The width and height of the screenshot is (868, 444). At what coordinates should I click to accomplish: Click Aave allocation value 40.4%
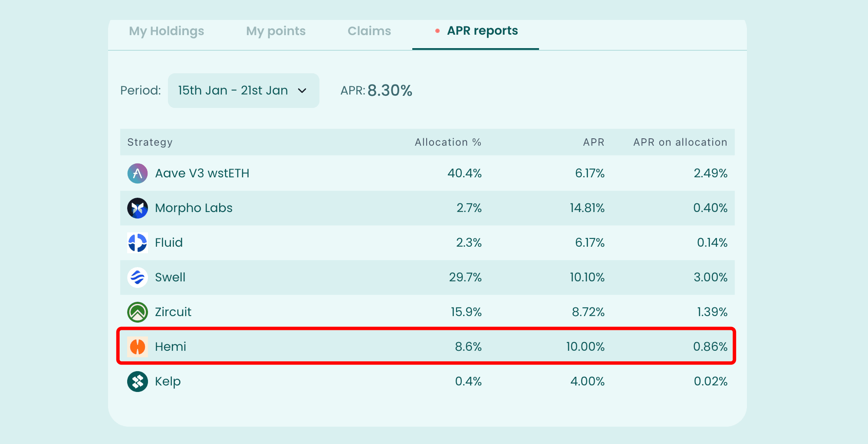[464, 173]
